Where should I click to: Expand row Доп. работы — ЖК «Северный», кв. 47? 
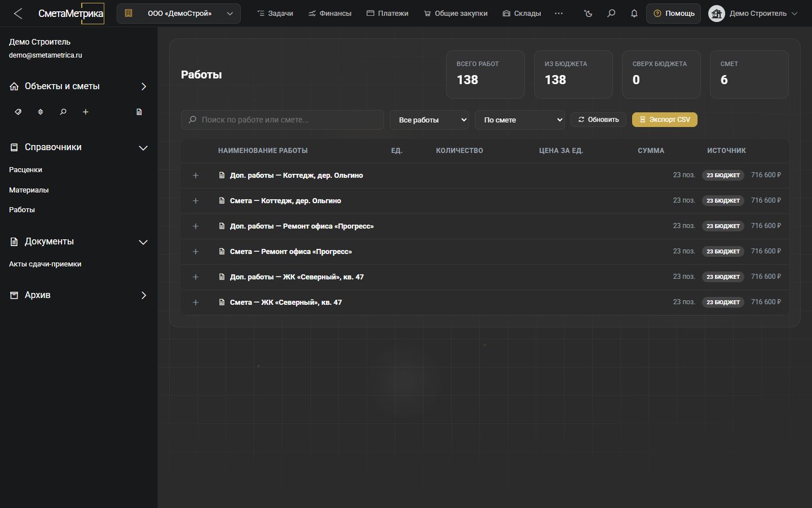(196, 277)
